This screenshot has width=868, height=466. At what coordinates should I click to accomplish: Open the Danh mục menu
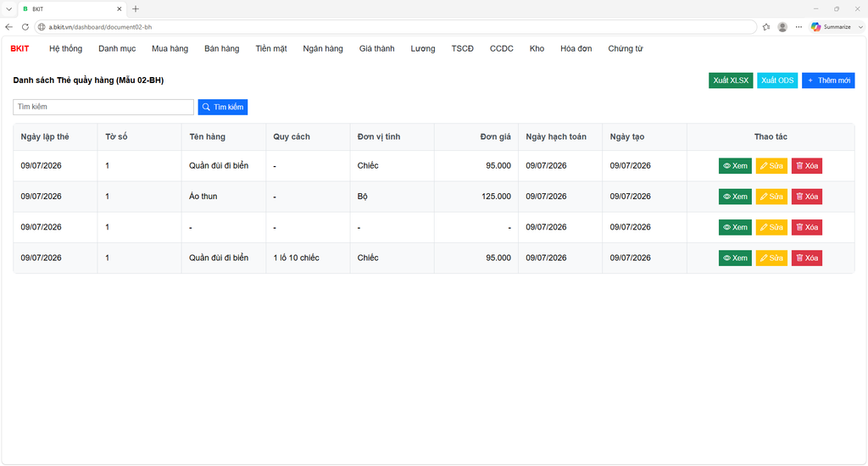(x=117, y=48)
